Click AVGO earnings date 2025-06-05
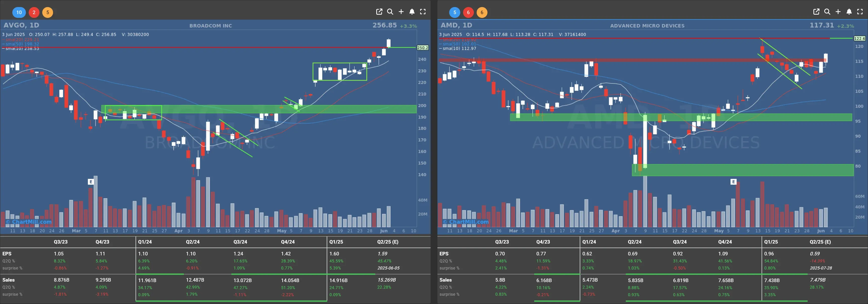The height and width of the screenshot is (304, 868). point(389,268)
